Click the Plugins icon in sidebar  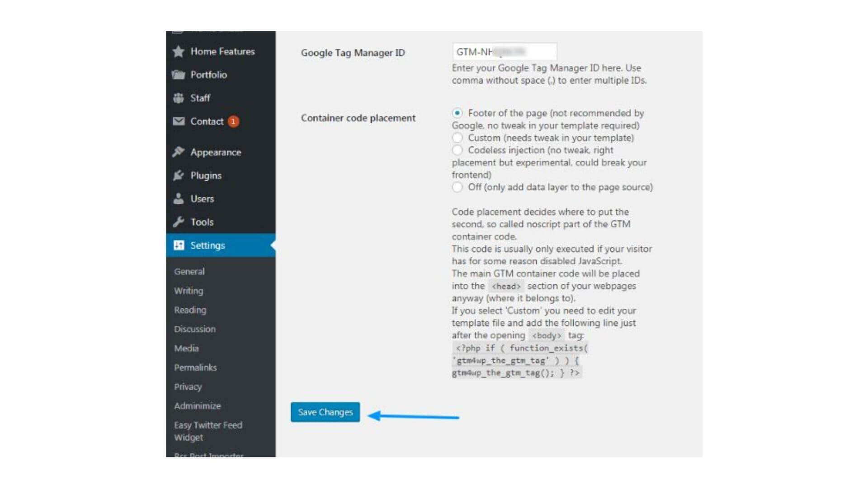(x=179, y=175)
